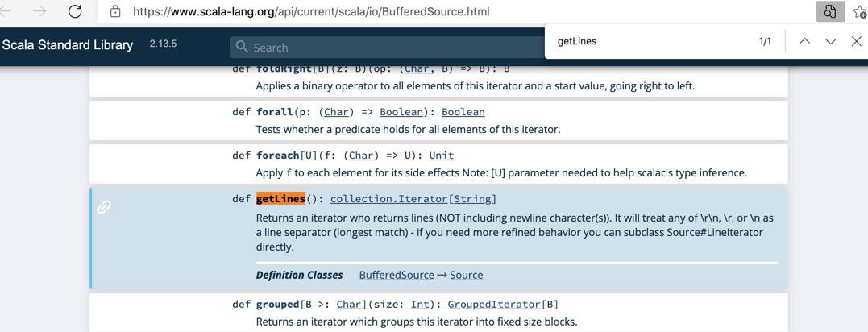Click the find-on-page icon in address bar
The image size is (868, 332).
[830, 11]
